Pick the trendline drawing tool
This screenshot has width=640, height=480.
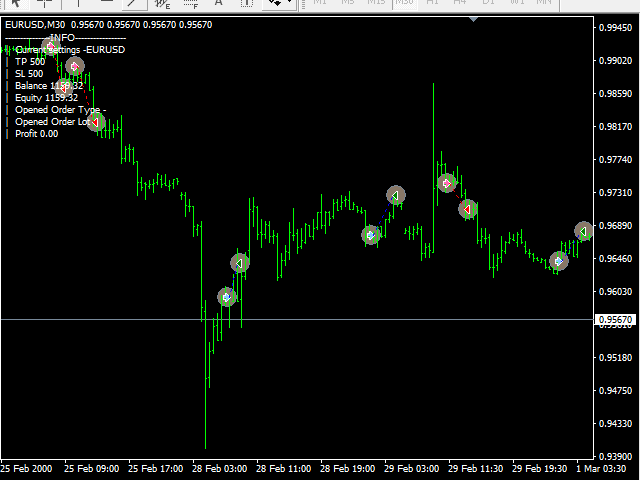click(130, 3)
